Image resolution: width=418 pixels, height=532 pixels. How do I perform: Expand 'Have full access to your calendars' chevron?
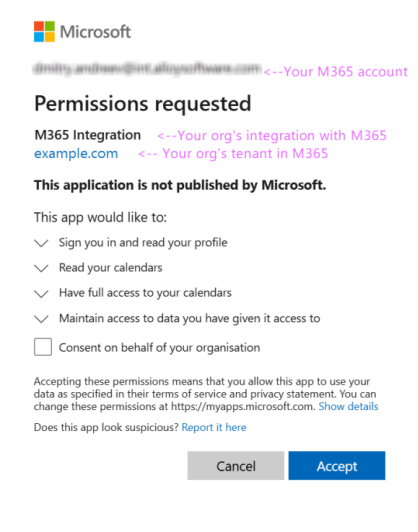41,293
